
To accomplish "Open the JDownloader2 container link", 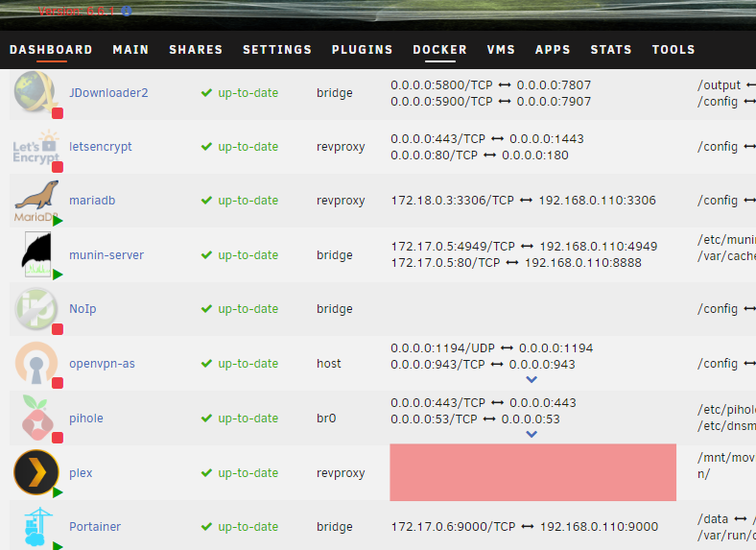I will 108,93.
